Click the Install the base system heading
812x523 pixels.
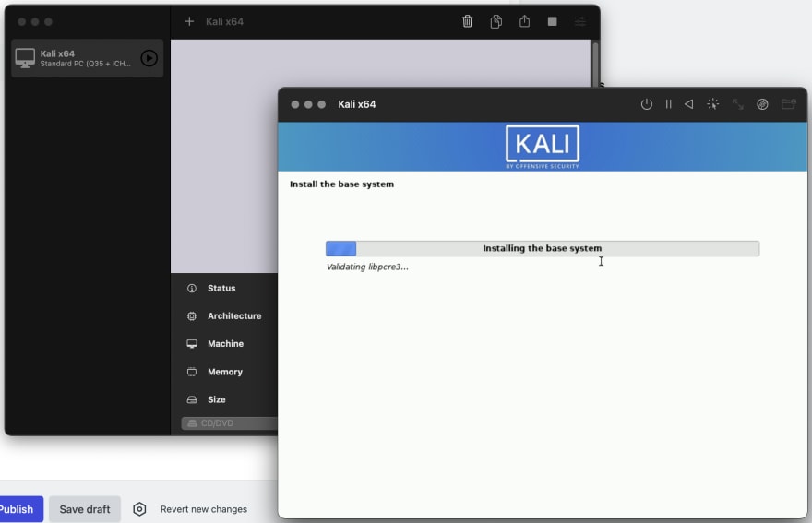point(341,184)
